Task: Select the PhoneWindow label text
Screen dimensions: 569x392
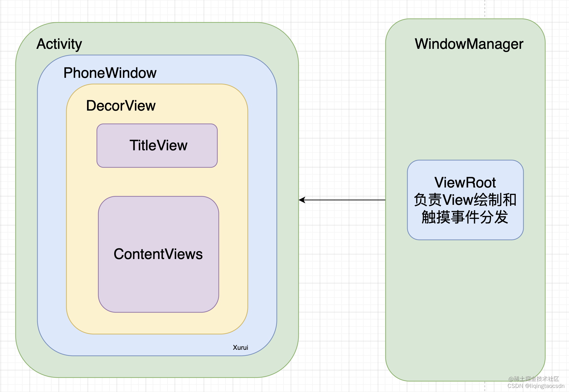Action: point(109,72)
